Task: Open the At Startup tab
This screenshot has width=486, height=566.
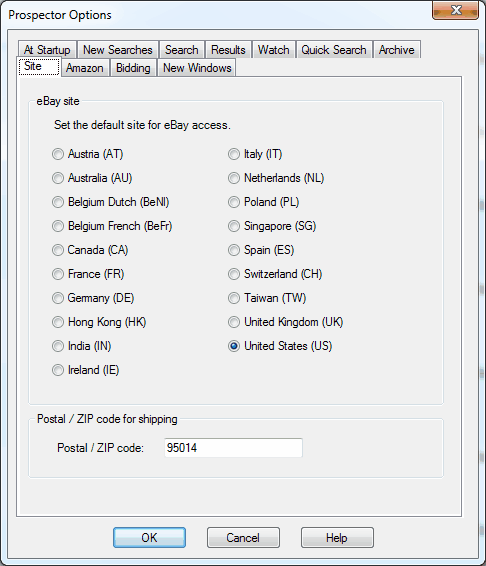Action: 47,49
